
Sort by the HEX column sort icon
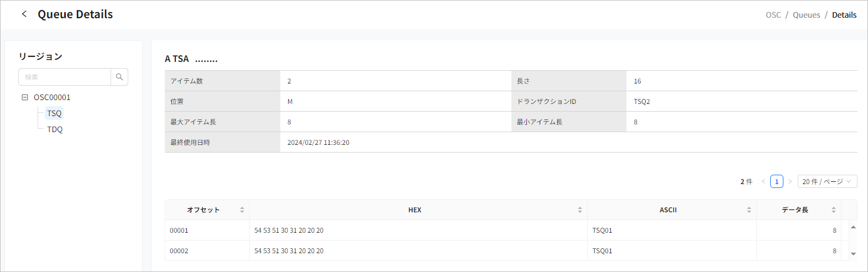tap(579, 210)
